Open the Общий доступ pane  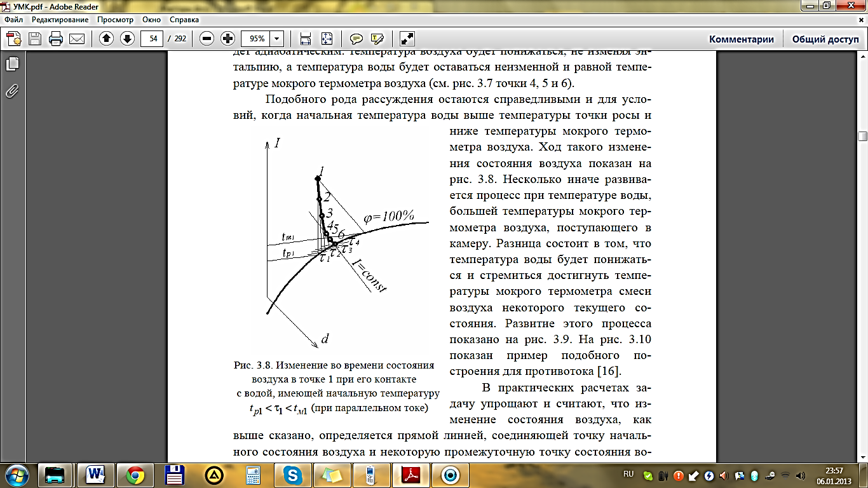click(x=825, y=39)
